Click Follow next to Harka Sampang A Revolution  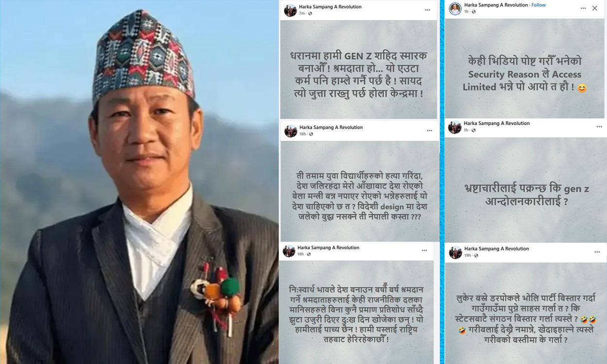coord(539,5)
